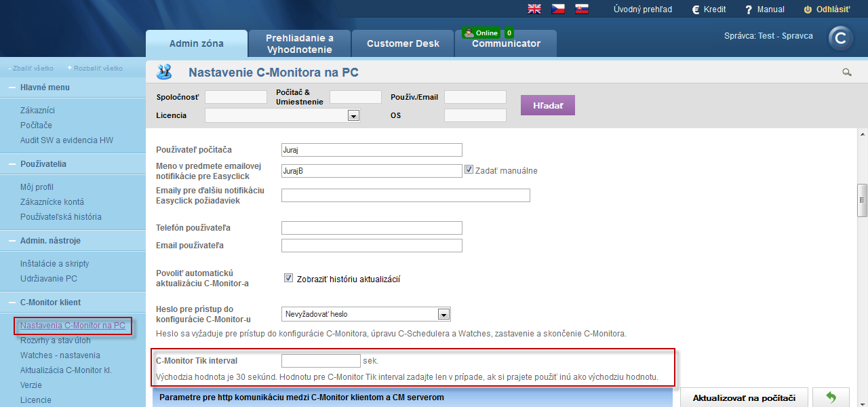
Task: Click the green back arrow button
Action: [831, 398]
